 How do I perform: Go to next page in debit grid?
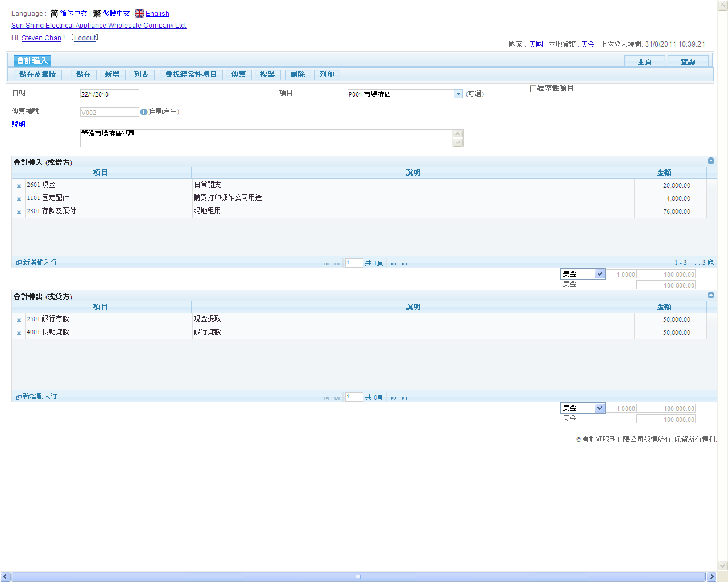[394, 264]
